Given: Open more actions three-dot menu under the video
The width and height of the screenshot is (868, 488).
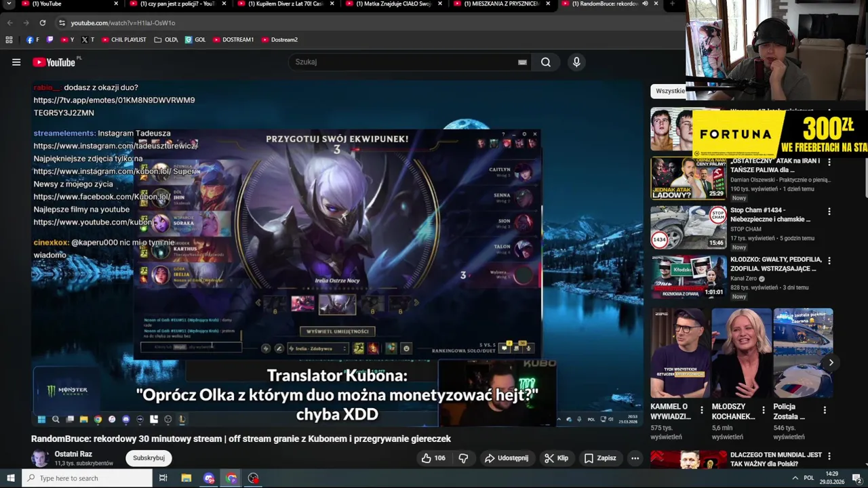Looking at the screenshot, I should [635, 458].
